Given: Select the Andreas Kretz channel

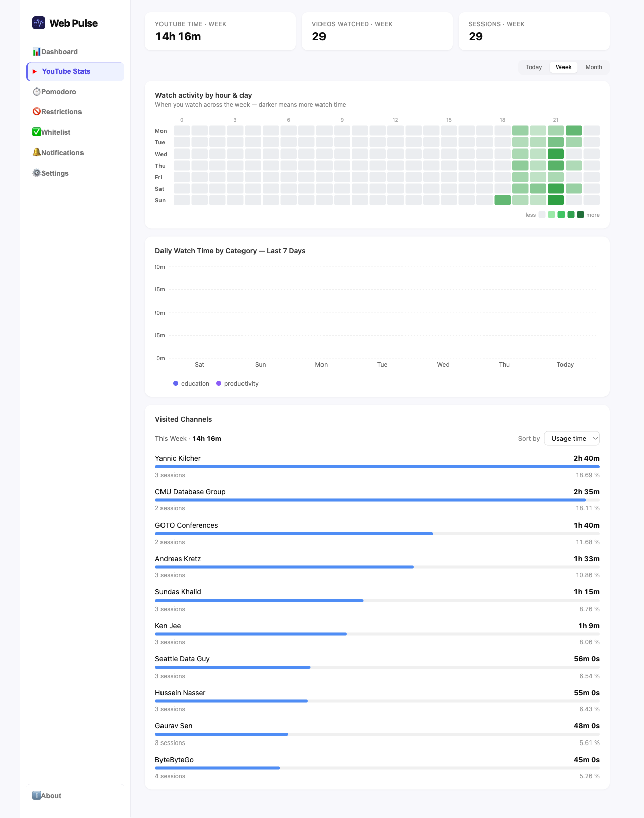Looking at the screenshot, I should [x=178, y=559].
